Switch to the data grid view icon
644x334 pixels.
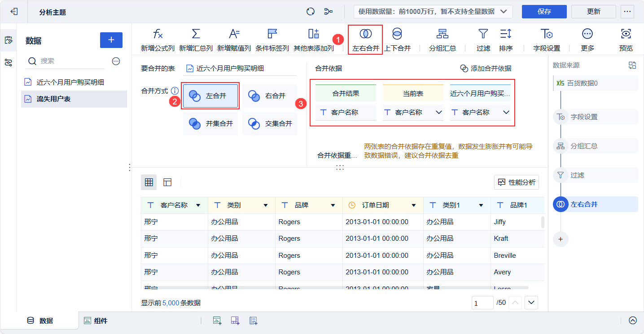(x=149, y=182)
